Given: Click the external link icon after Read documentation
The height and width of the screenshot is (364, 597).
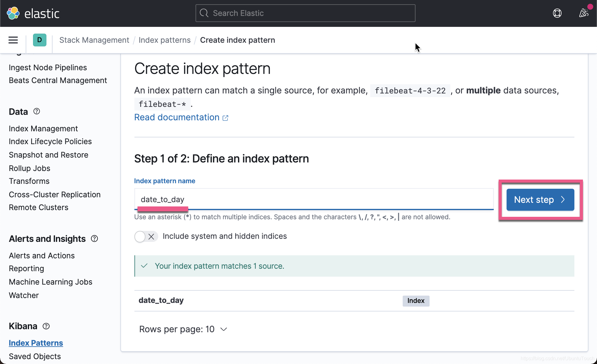Looking at the screenshot, I should point(225,118).
